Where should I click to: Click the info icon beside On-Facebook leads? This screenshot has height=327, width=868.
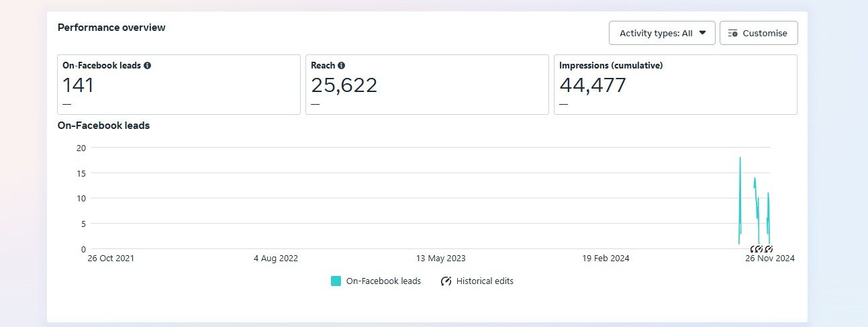pyautogui.click(x=148, y=66)
